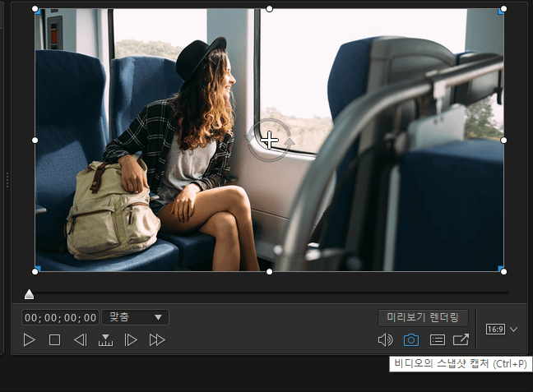Select the top-right corner resize handle

503,9
